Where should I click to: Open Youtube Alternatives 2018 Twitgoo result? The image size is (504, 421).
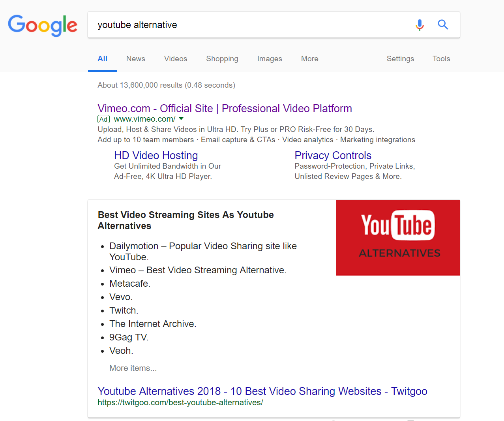[x=262, y=391]
